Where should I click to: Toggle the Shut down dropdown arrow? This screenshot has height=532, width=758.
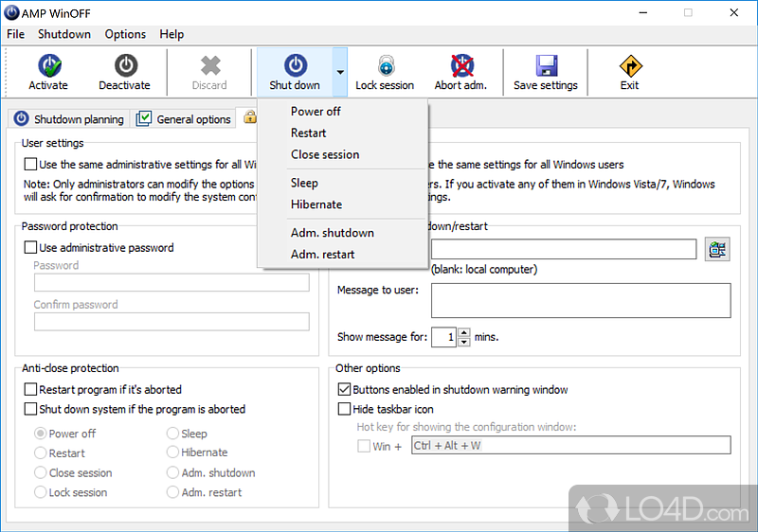click(x=339, y=71)
